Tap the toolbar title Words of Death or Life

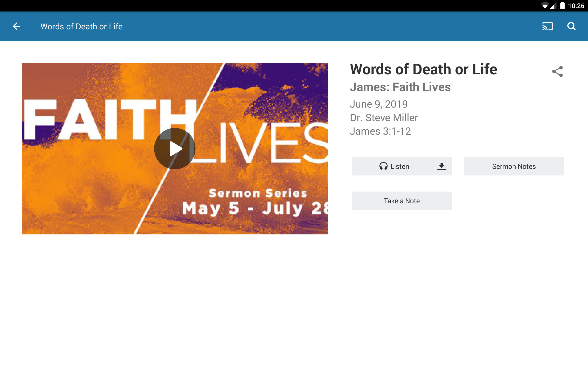coord(81,26)
